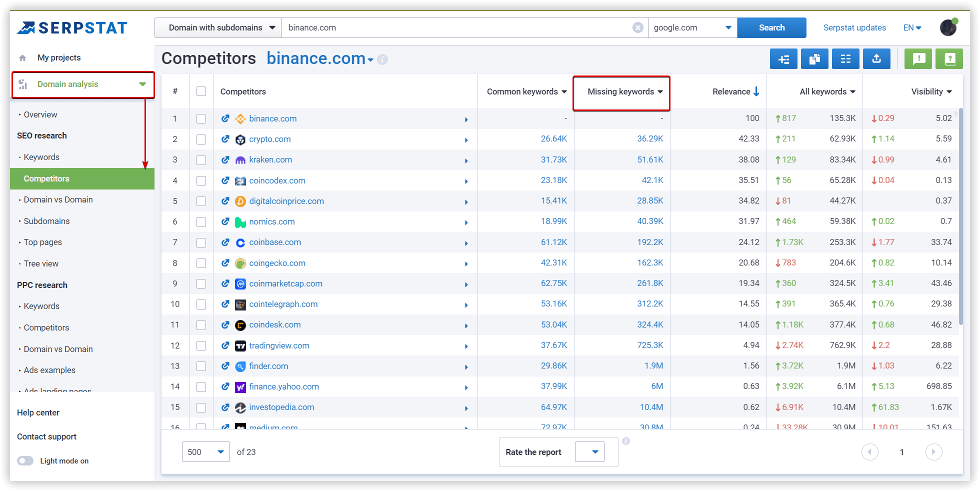This screenshot has width=980, height=491.
Task: Open Tree view in the sidebar
Action: pyautogui.click(x=41, y=263)
